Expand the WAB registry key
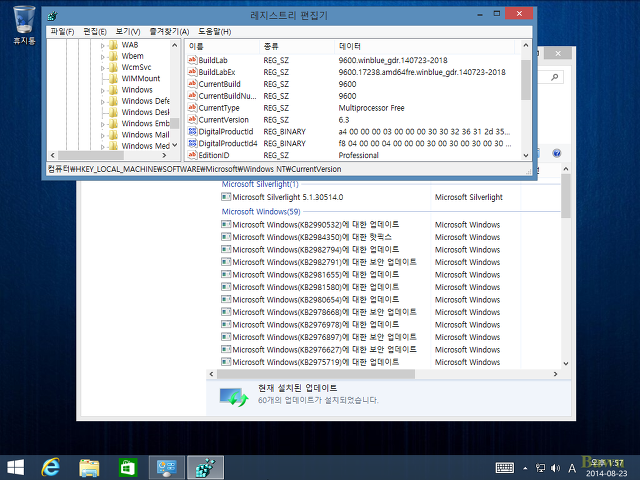This screenshot has width=640, height=480. pyautogui.click(x=102, y=46)
